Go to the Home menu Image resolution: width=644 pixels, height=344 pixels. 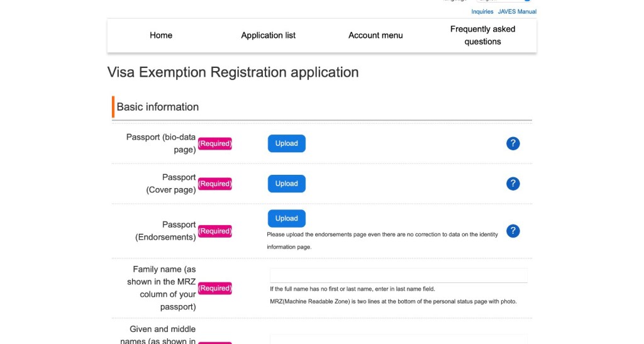pos(161,35)
